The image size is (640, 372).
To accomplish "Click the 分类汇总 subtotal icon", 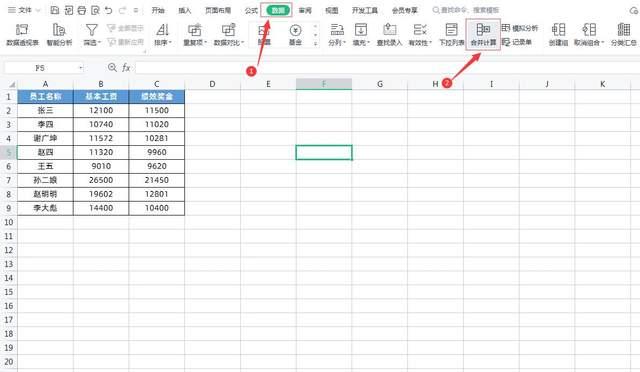I will tap(623, 34).
